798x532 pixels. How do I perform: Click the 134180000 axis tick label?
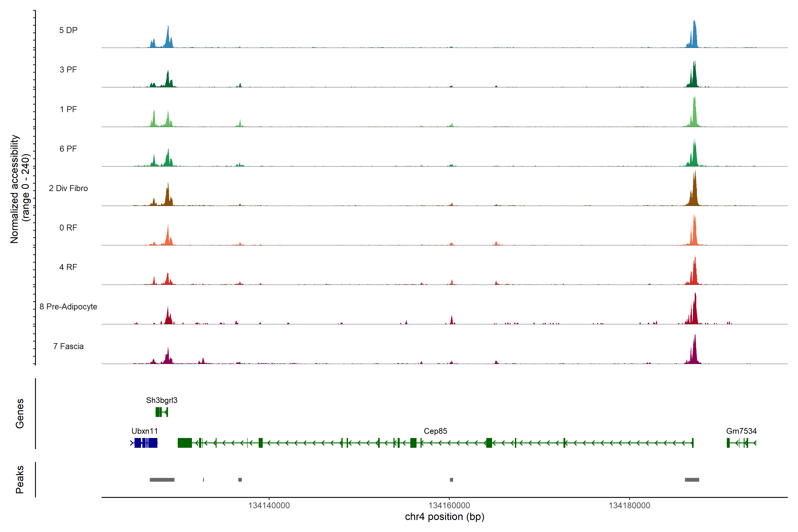pyautogui.click(x=629, y=505)
